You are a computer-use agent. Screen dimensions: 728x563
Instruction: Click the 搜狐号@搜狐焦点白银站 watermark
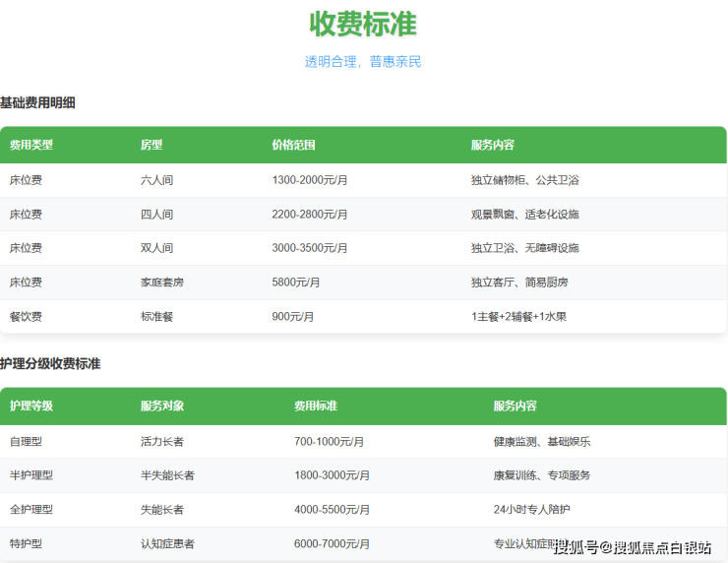point(634,547)
